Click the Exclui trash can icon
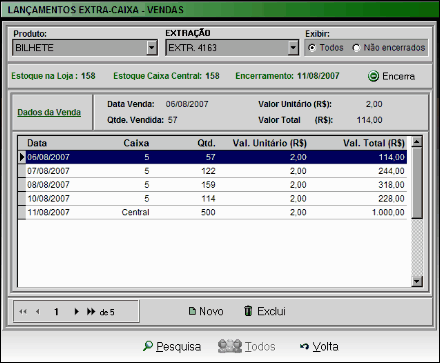Screen dimensions: 440x363 pyautogui.click(x=248, y=311)
